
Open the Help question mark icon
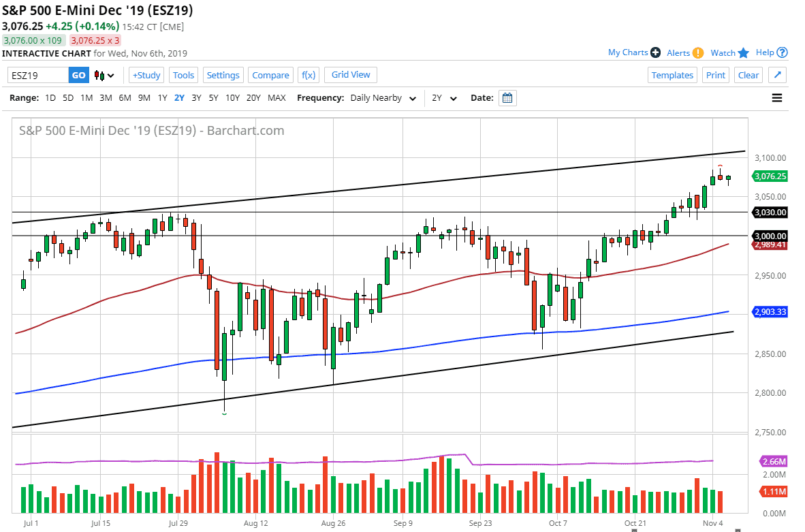[781, 52]
